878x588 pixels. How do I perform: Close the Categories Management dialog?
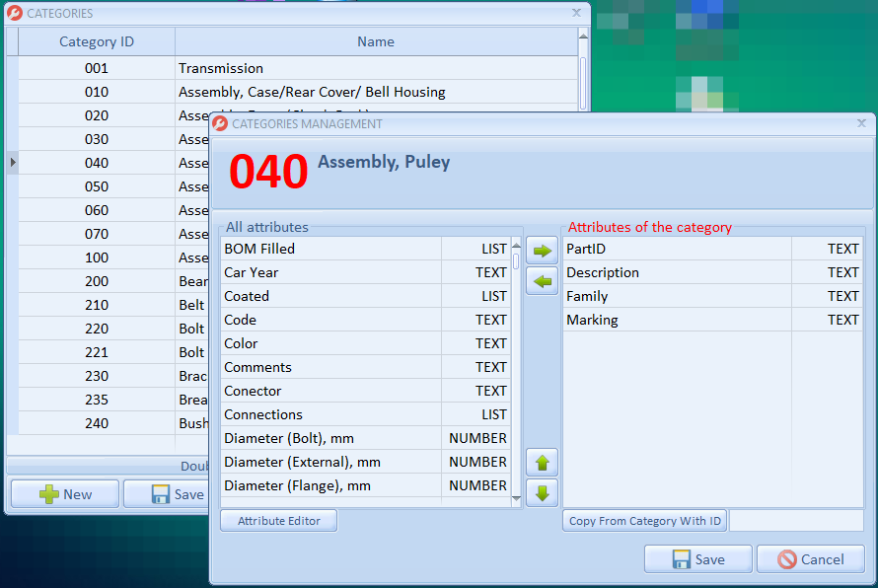tap(861, 123)
